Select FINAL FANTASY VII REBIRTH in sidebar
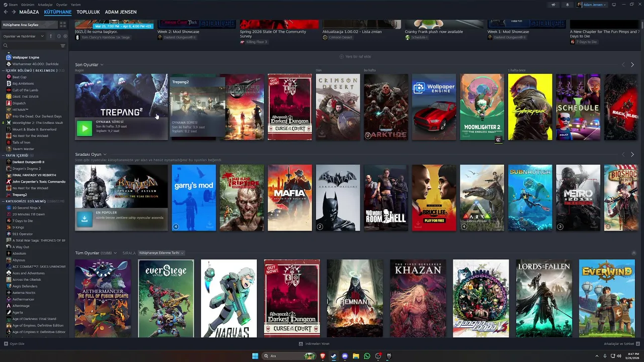644x362 pixels. 35,175
